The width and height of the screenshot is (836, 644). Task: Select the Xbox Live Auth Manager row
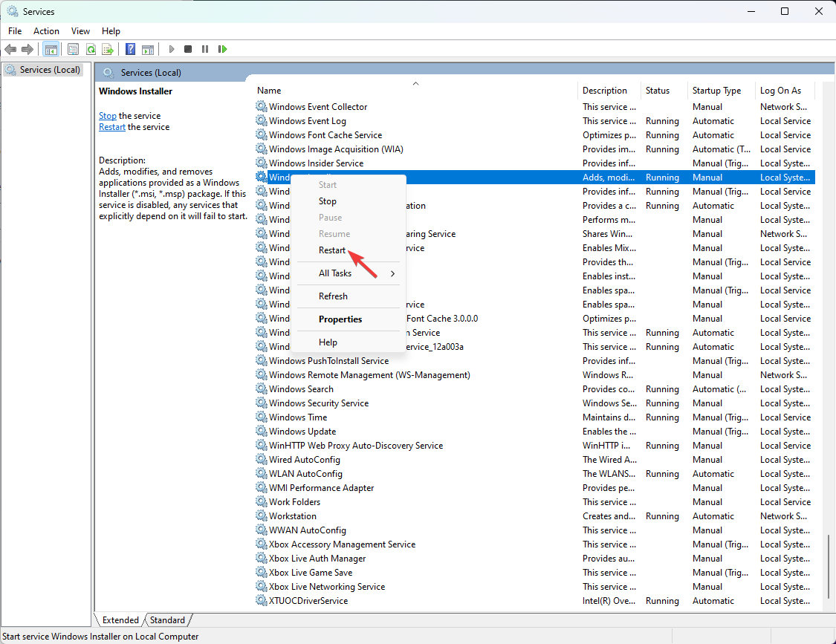pyautogui.click(x=535, y=559)
